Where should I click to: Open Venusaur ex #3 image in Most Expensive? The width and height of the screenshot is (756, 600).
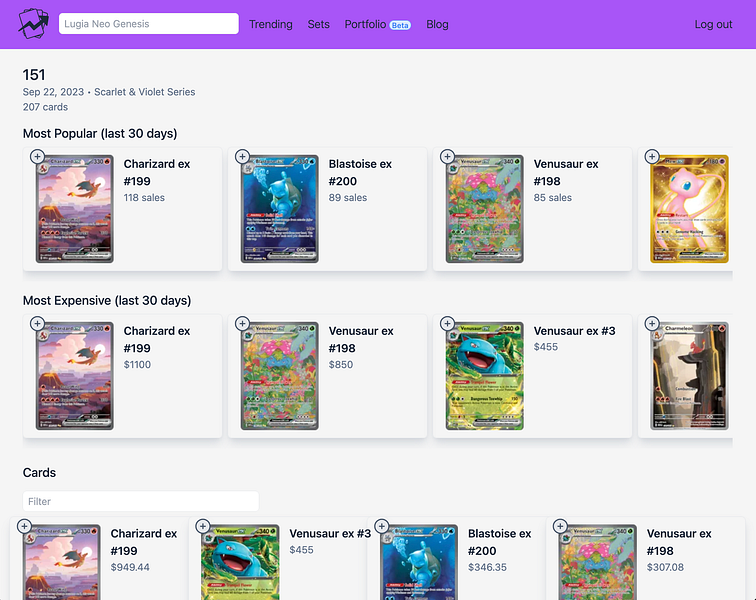pyautogui.click(x=485, y=376)
